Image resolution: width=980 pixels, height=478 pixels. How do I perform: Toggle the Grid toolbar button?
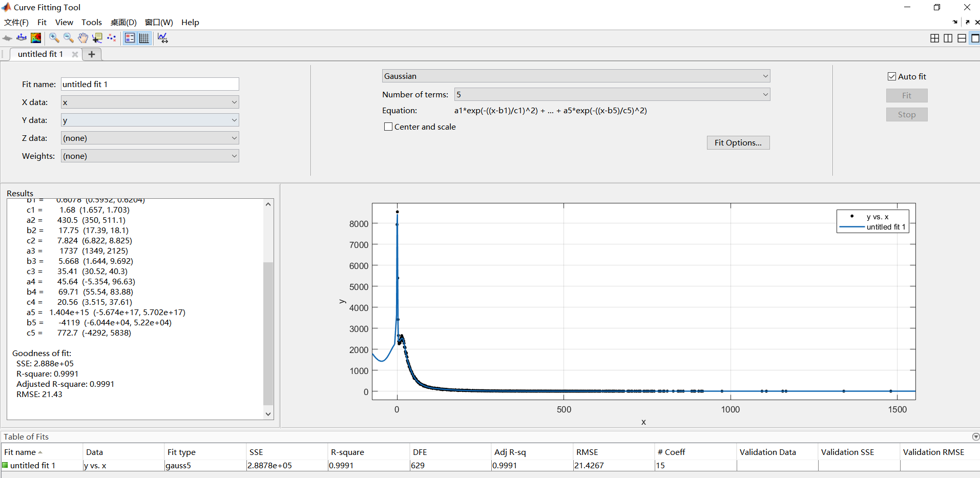pos(144,38)
